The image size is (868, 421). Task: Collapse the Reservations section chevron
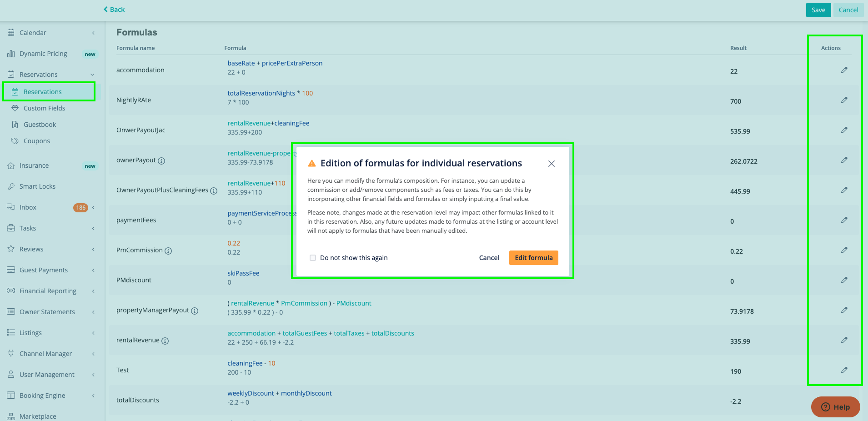click(92, 75)
